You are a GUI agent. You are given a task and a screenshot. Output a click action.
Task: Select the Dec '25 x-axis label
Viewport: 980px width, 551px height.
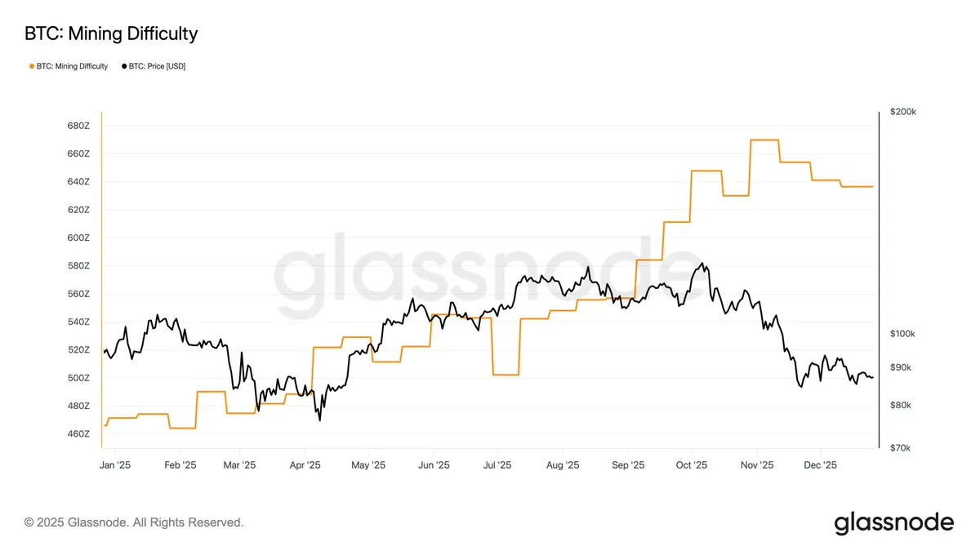tap(820, 465)
